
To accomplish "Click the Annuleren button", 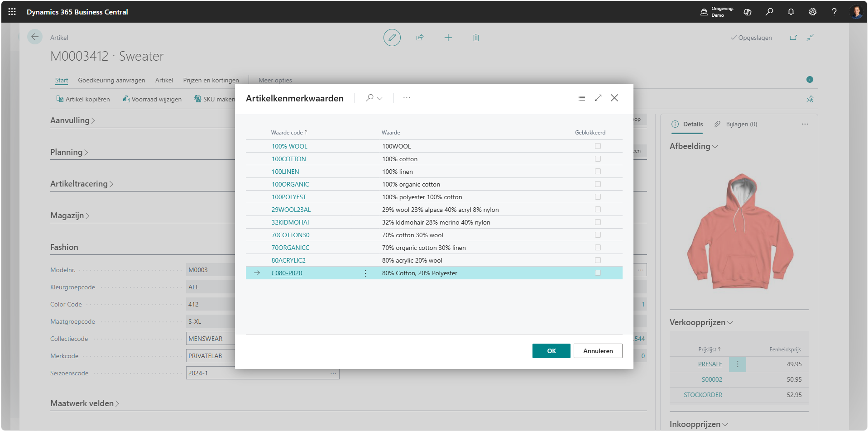I will [x=598, y=351].
